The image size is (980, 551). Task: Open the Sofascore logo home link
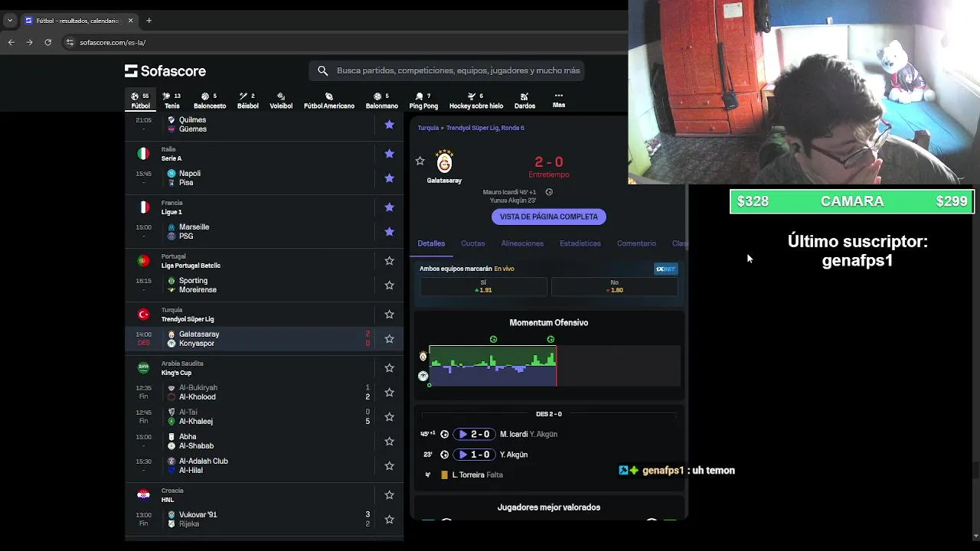coord(165,70)
